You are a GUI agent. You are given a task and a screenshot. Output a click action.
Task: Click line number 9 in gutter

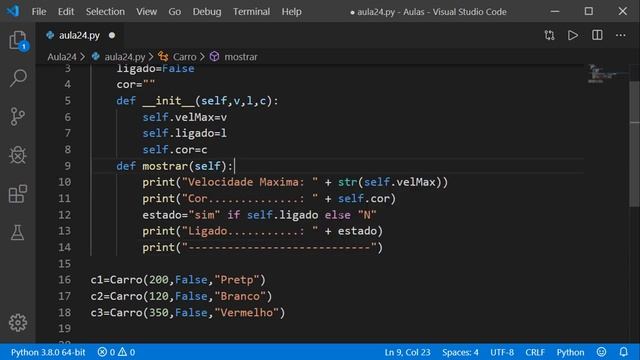[x=67, y=166]
